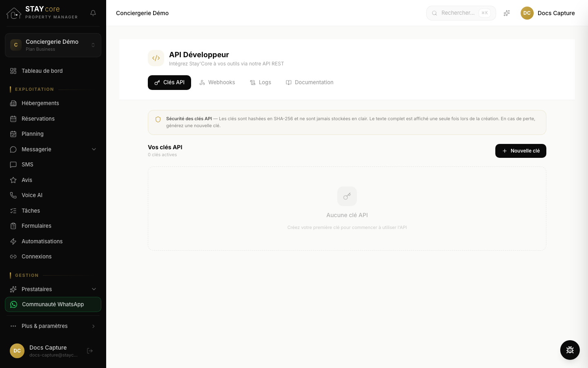Open the bug report floating button
Viewport: 588px width, 368px height.
(x=570, y=350)
